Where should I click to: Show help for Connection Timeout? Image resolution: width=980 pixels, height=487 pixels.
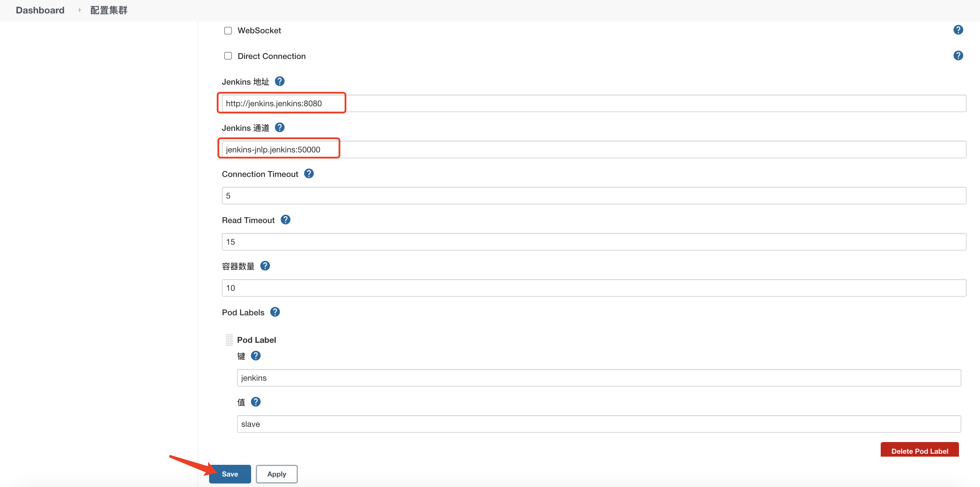point(309,174)
